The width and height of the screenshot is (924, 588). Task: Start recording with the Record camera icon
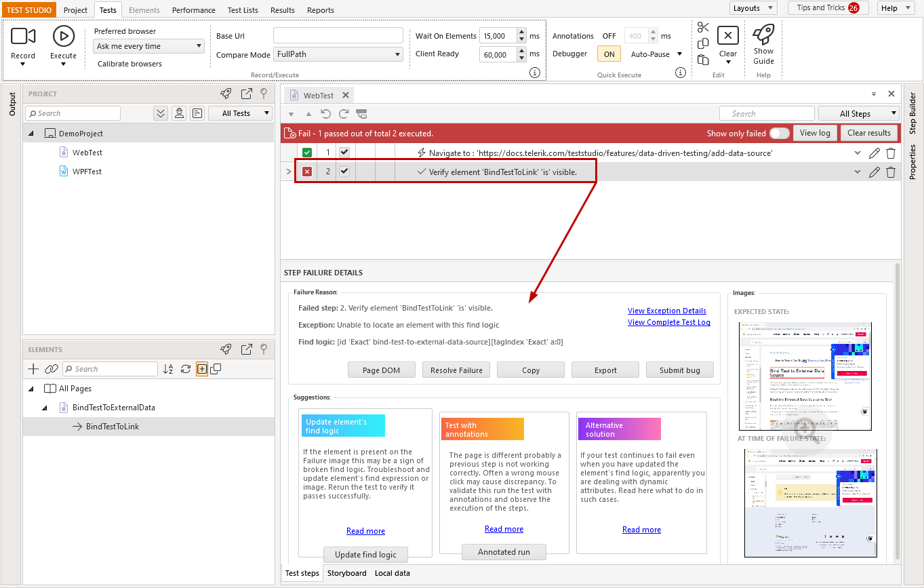click(x=23, y=36)
